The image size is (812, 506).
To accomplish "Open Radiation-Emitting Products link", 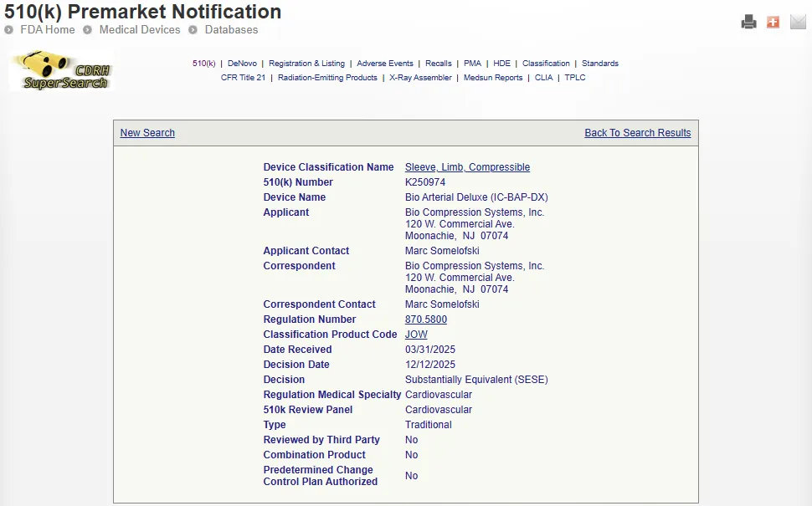I will [327, 78].
